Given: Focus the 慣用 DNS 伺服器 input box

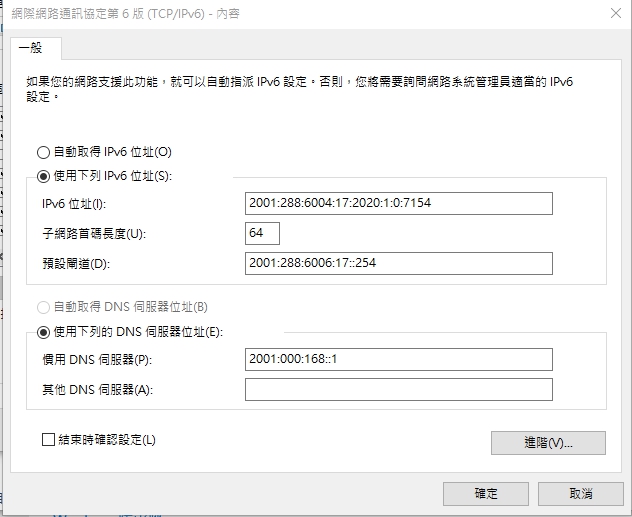Looking at the screenshot, I should tap(398, 359).
